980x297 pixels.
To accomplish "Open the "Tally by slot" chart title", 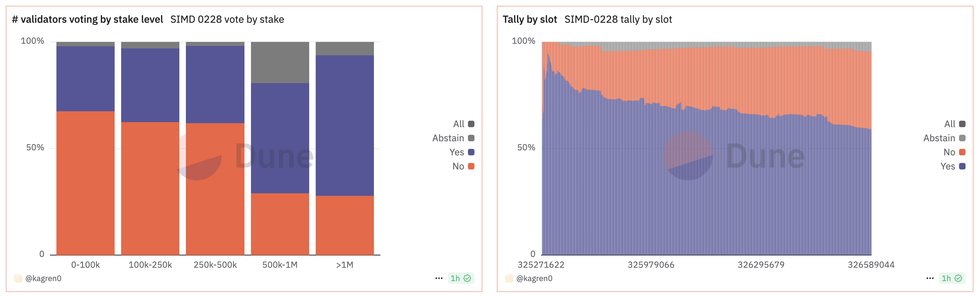I will (529, 20).
